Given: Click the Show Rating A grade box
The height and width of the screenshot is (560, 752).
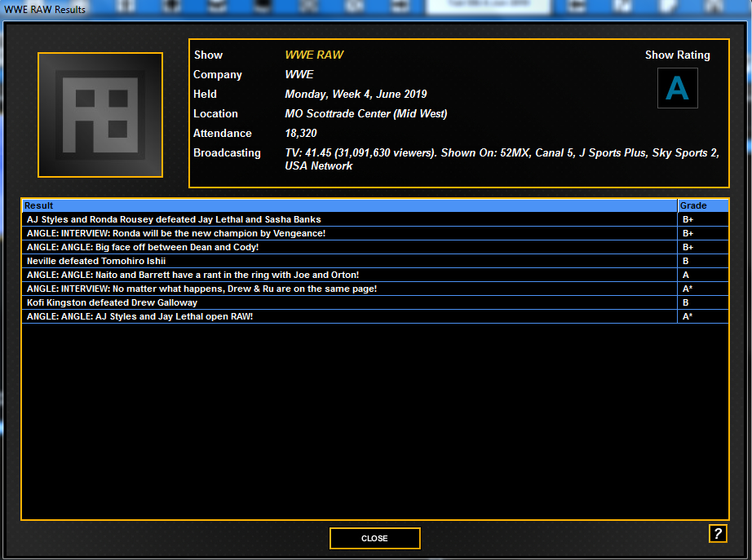Looking at the screenshot, I should pos(677,88).
